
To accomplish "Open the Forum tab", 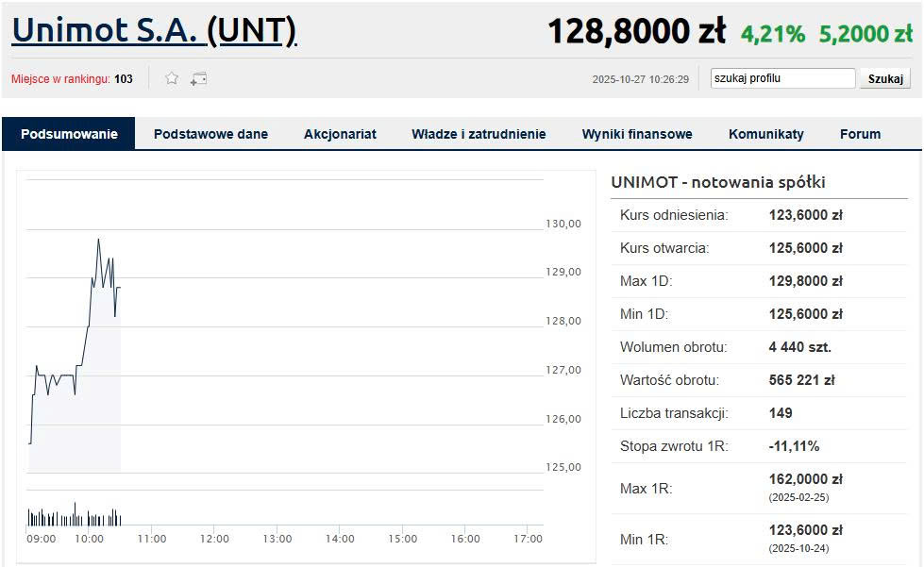I will (x=860, y=134).
